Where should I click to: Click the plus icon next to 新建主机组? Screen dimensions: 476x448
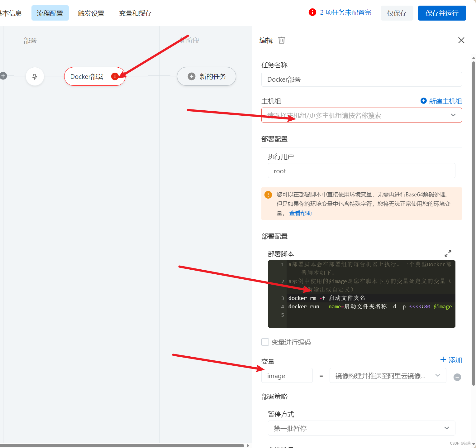424,101
